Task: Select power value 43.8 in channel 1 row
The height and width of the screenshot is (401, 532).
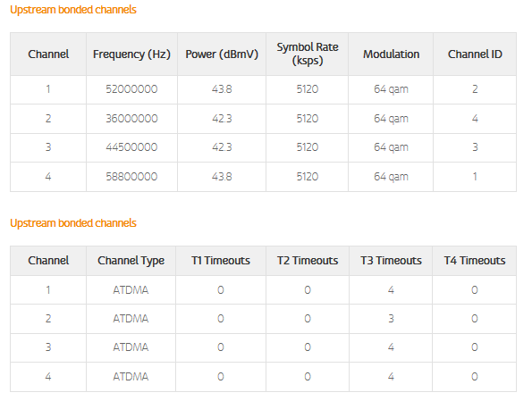Action: pos(222,89)
